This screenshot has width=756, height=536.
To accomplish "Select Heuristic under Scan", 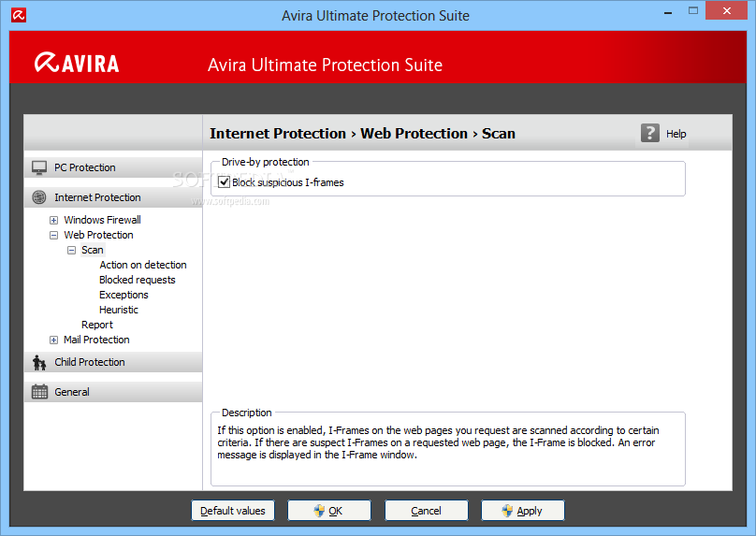I will pyautogui.click(x=119, y=310).
